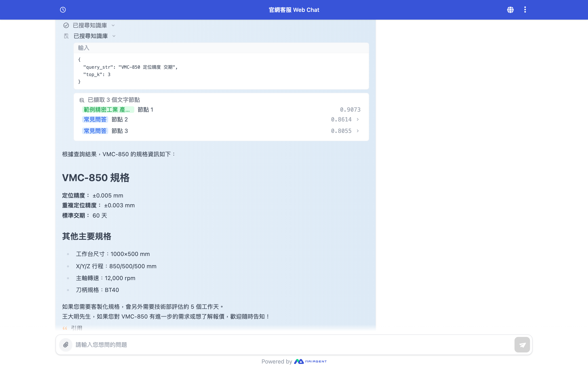Click the 已擷取 3 個文字節點 label
The height and width of the screenshot is (368, 588).
(x=114, y=100)
